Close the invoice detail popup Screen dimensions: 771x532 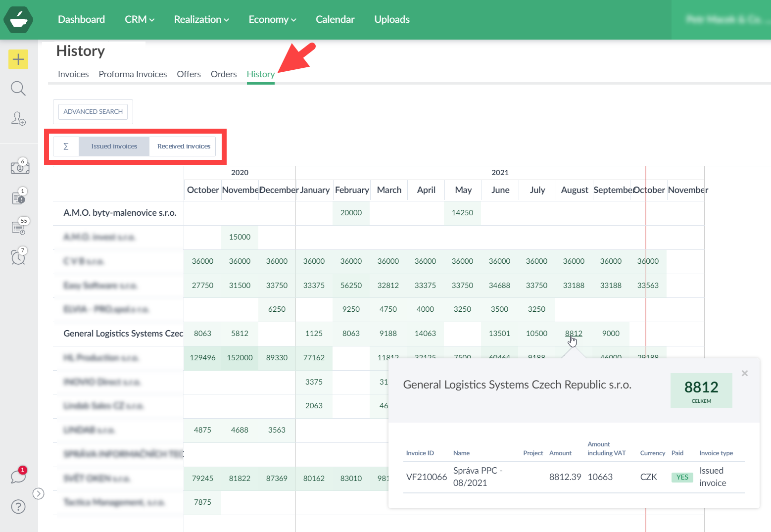tap(745, 373)
